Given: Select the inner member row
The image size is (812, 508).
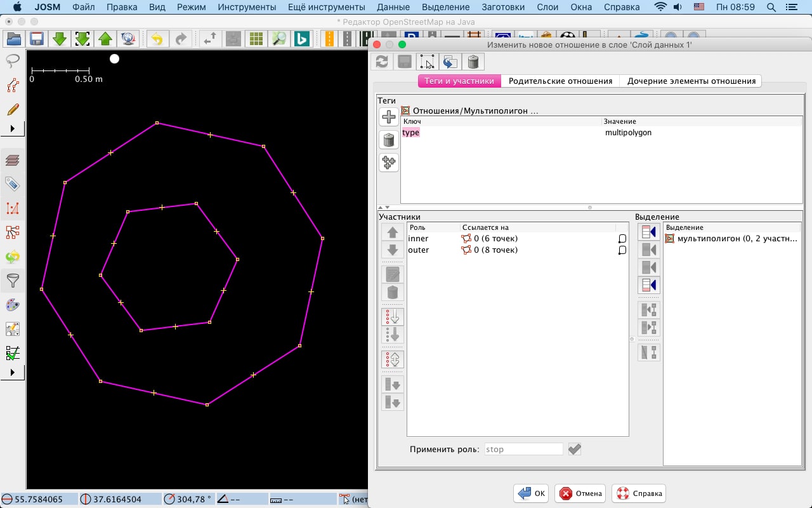Looking at the screenshot, I should click(517, 239).
